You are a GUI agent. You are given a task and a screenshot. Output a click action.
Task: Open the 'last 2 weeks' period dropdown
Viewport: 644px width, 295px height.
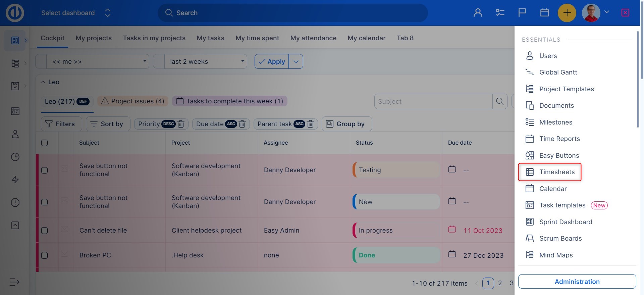(206, 62)
